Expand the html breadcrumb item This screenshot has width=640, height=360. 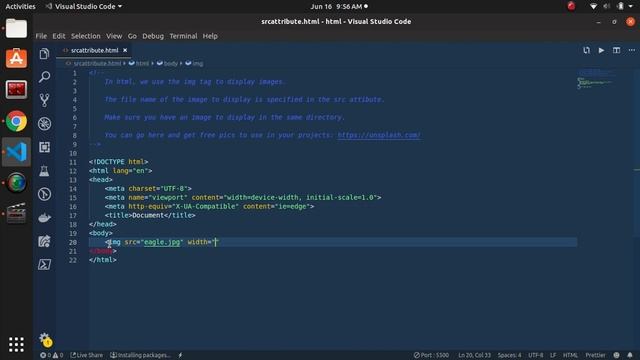[139, 63]
